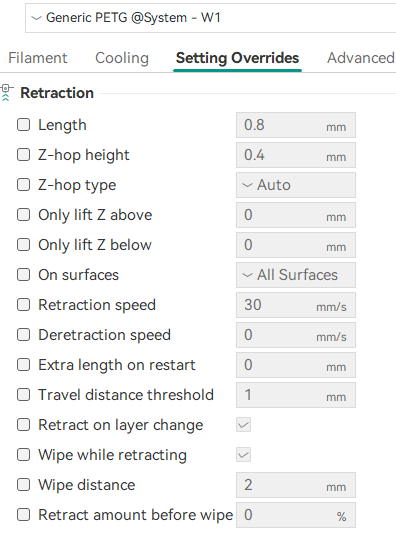Enable the Length override checkbox
Screen dimensions: 396x554
pyautogui.click(x=23, y=125)
